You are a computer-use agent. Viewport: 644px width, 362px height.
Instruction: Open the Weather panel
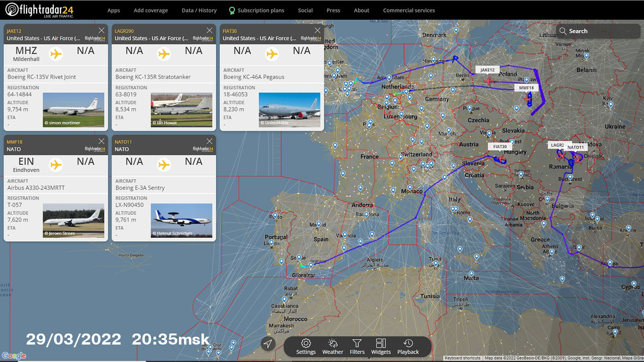[333, 347]
